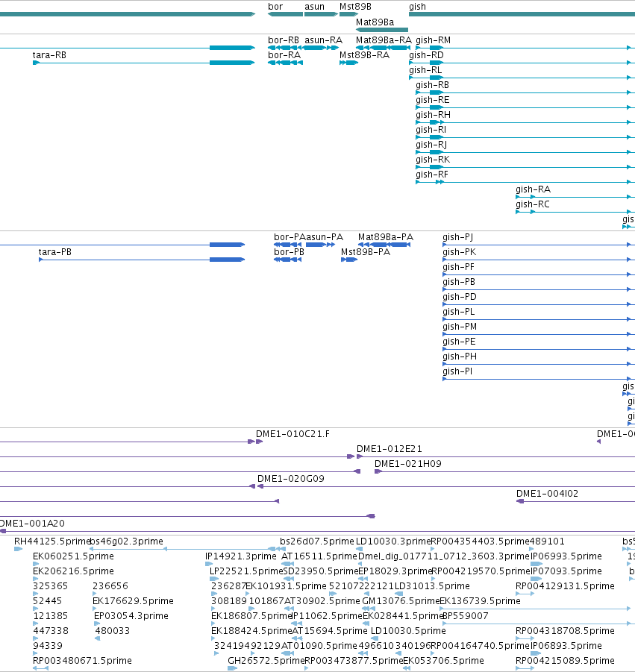Click the Mat89Ba-PA protein label
This screenshot has height=672, width=635.
click(x=386, y=237)
